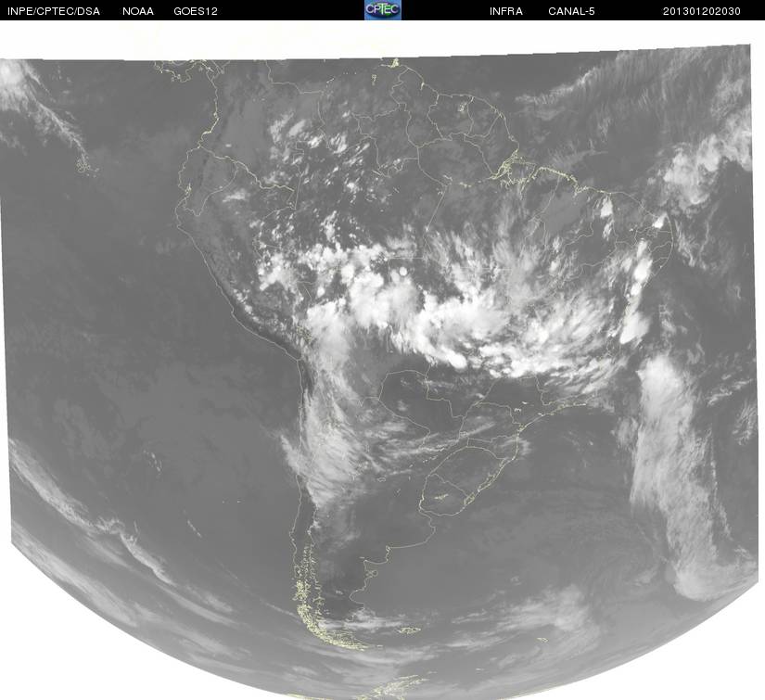Click the CANAL-5 channel label
This screenshot has height=700, width=765.
pyautogui.click(x=571, y=11)
